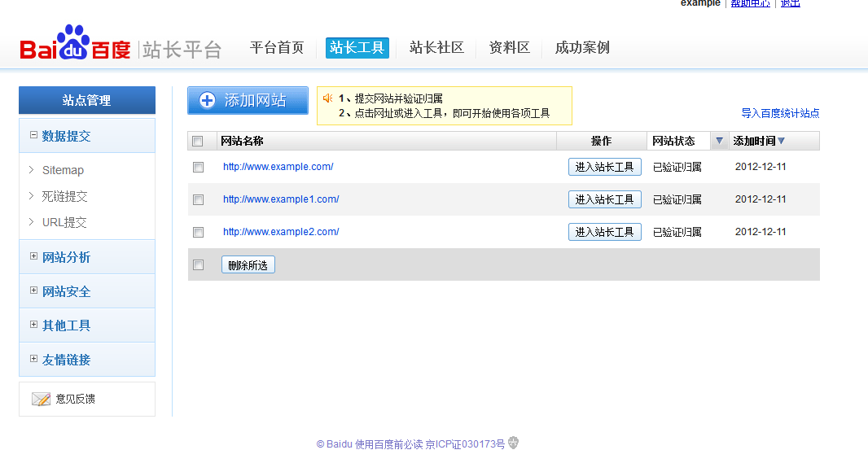Viewport: 868px width, 463px height.
Task: Click the speaker icon in the notice box
Action: (x=327, y=98)
